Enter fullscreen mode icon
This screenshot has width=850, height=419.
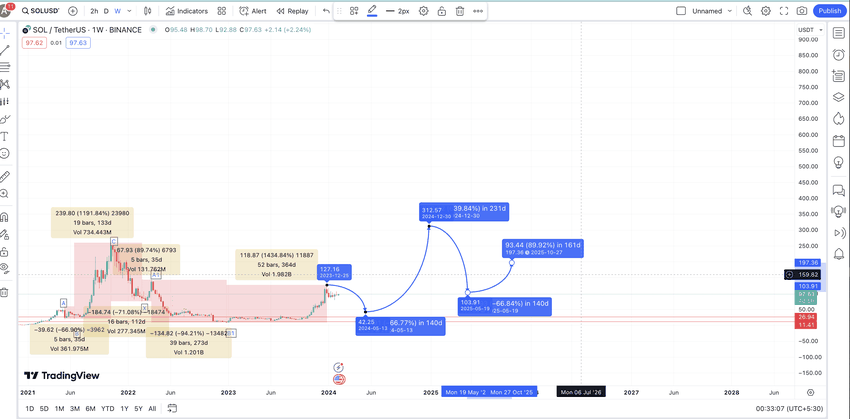coord(784,11)
